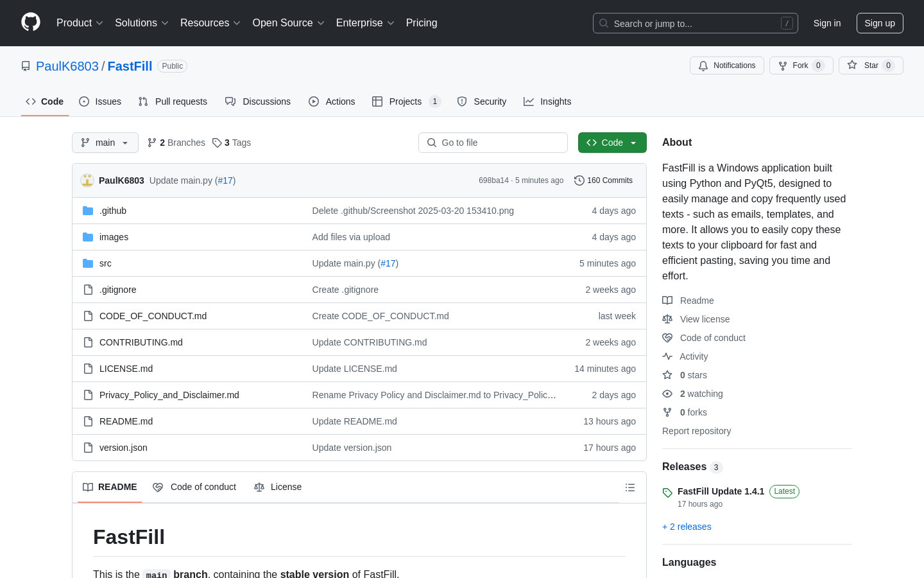
Task: Click the .gitignore file icon
Action: click(88, 290)
